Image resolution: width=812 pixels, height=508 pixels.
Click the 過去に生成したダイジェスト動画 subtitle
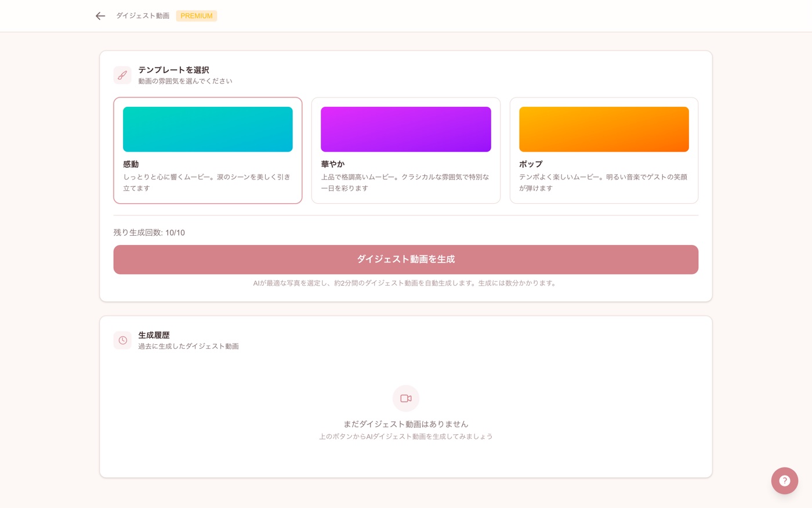pos(188,347)
